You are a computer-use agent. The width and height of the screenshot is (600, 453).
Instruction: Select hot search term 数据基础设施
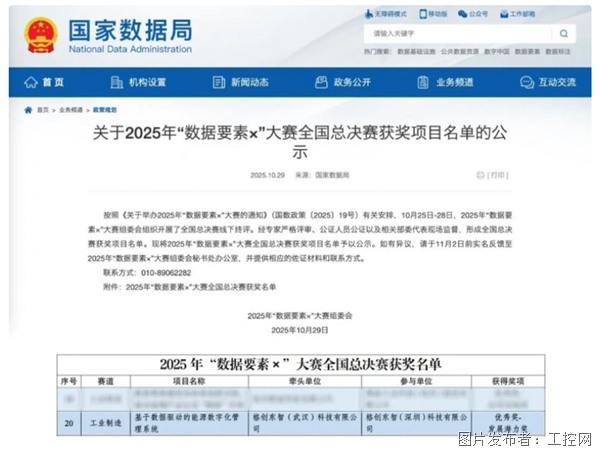point(417,51)
